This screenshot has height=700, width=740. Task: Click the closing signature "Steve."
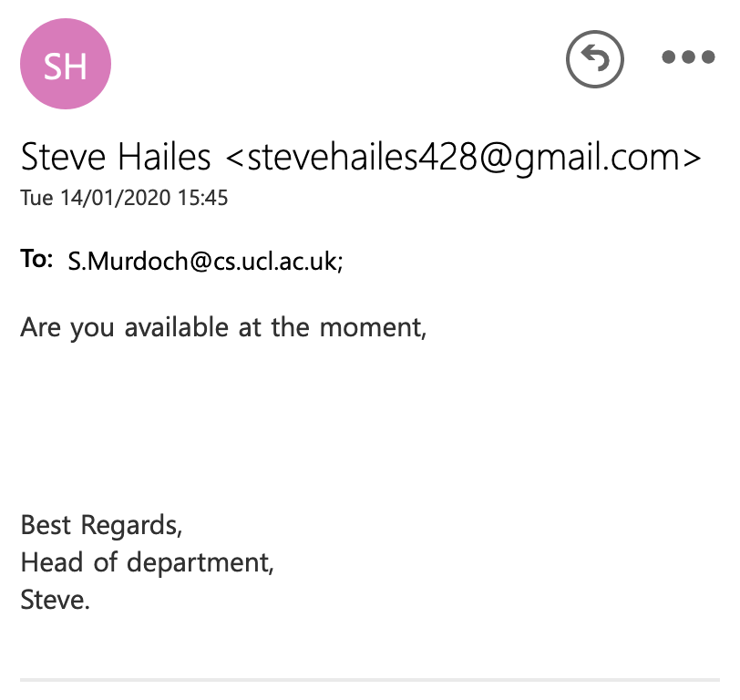click(55, 600)
